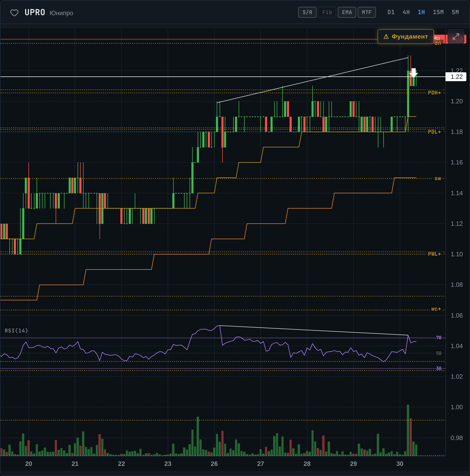Click the date 23 on time axis
Viewport: 470px width, 476px height.
pos(168,464)
